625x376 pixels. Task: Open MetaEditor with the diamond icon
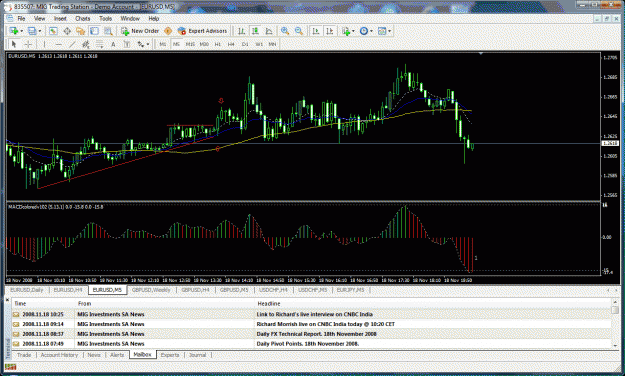[168, 31]
